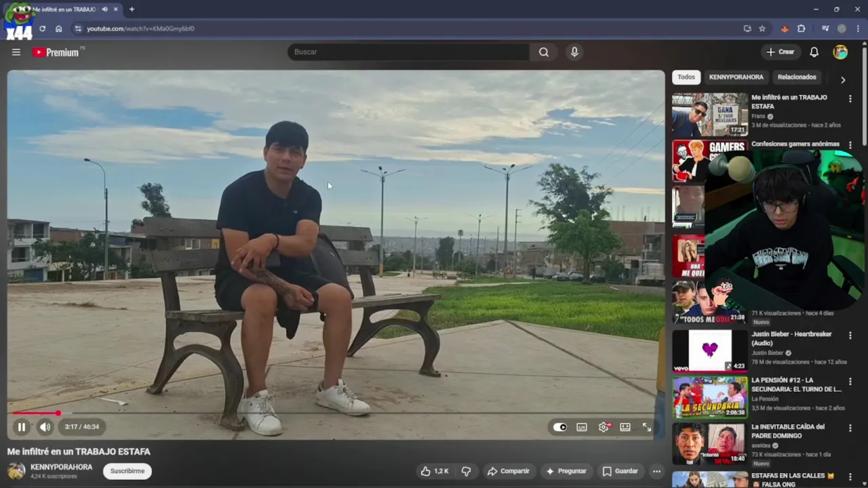Click the KENNYPORAHORA channel avatar

click(16, 471)
